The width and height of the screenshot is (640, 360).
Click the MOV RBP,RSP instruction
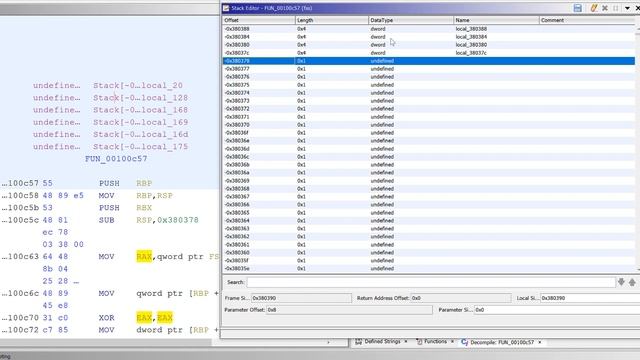pyautogui.click(x=136, y=196)
